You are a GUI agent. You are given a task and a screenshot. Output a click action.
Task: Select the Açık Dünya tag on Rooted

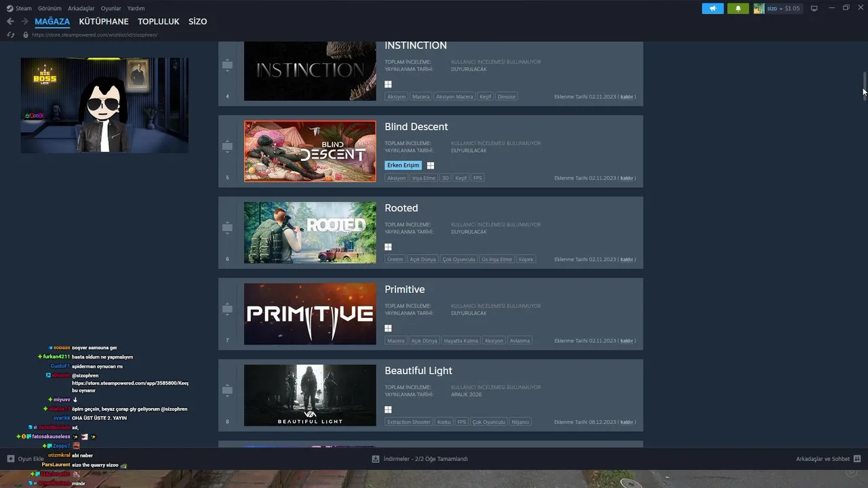coord(423,260)
